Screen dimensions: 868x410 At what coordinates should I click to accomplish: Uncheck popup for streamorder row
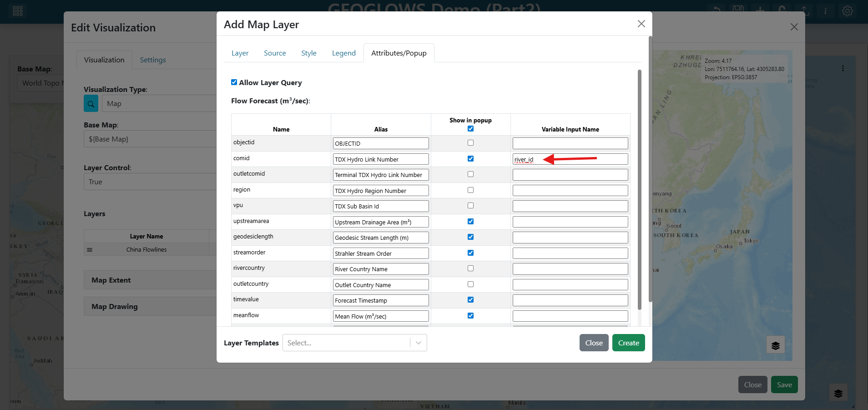click(470, 253)
